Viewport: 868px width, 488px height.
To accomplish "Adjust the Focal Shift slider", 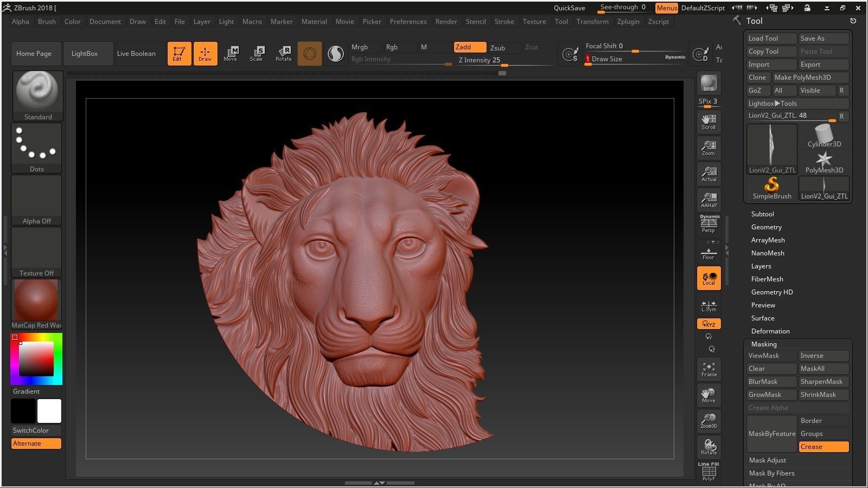I will (x=635, y=47).
